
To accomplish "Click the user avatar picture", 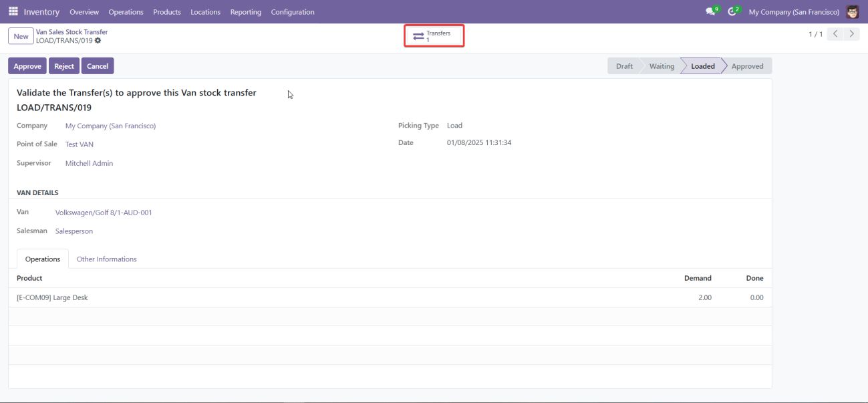I will point(853,11).
